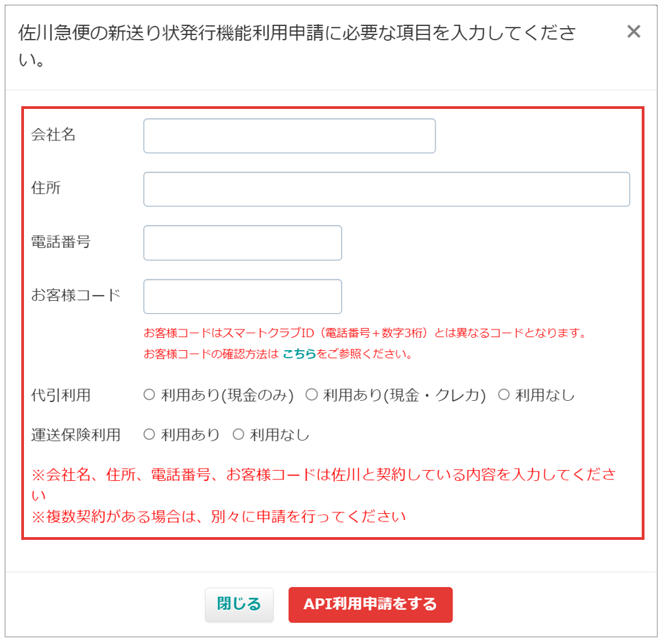
Task: Select 利用あり for 運送保険利用
Action: click(x=149, y=434)
